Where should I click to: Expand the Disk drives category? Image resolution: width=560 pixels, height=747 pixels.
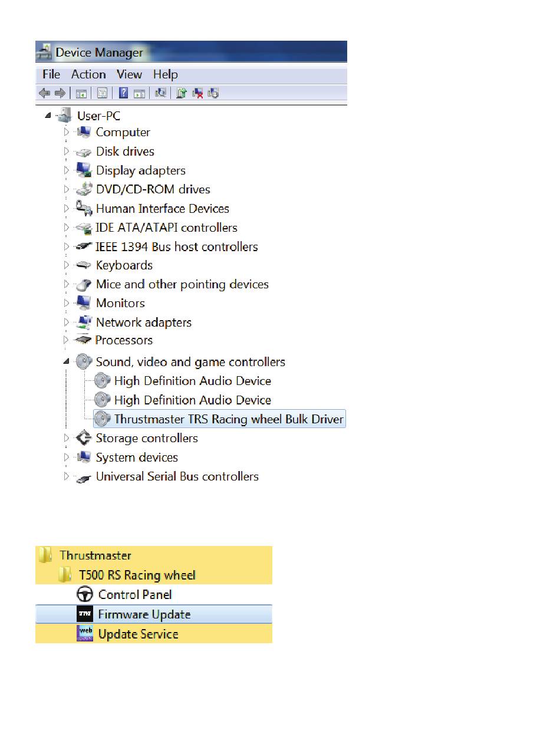(67, 152)
